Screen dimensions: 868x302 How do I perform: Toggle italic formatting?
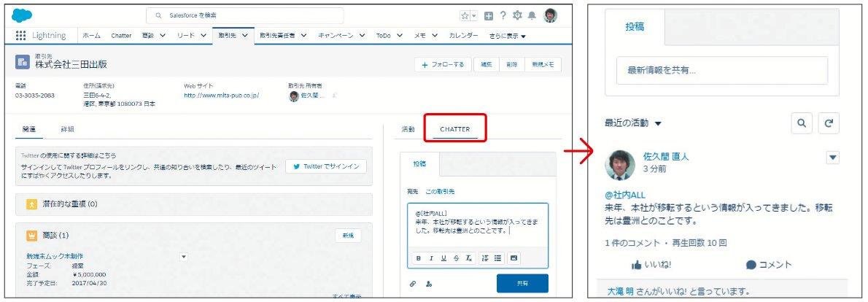coord(430,258)
